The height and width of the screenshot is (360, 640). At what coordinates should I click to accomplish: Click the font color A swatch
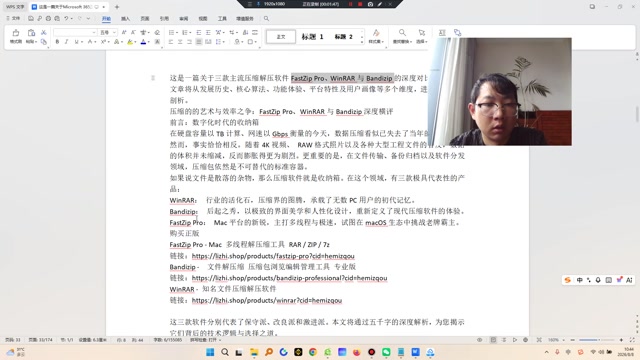[143, 42]
